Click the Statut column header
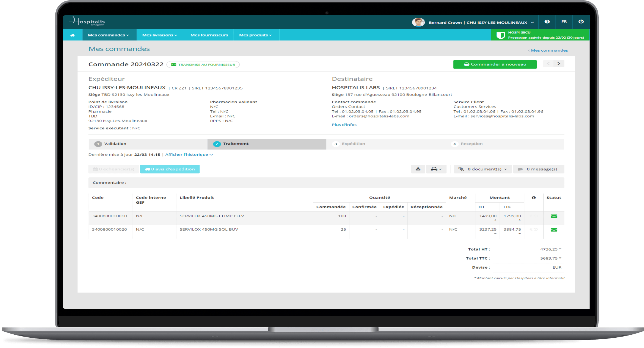Image resolution: width=644 pixels, height=348 pixels. (554, 198)
